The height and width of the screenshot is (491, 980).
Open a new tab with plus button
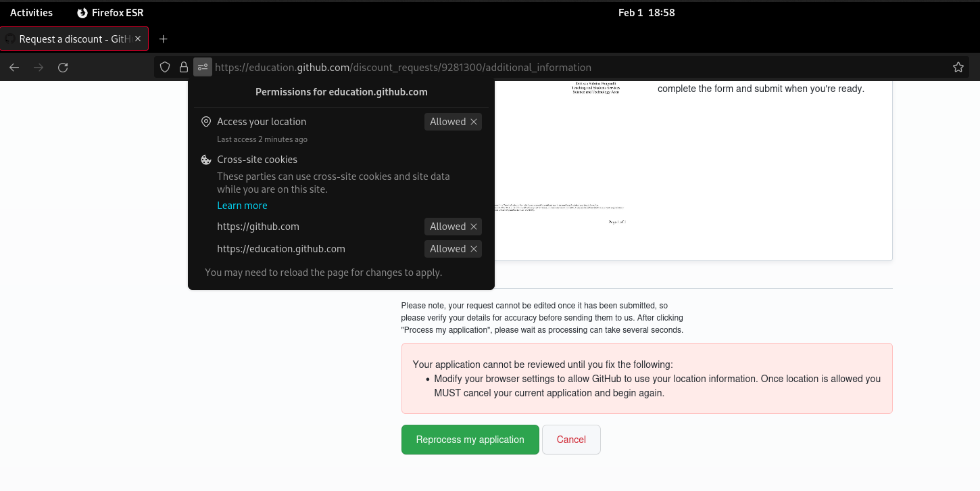(x=163, y=39)
